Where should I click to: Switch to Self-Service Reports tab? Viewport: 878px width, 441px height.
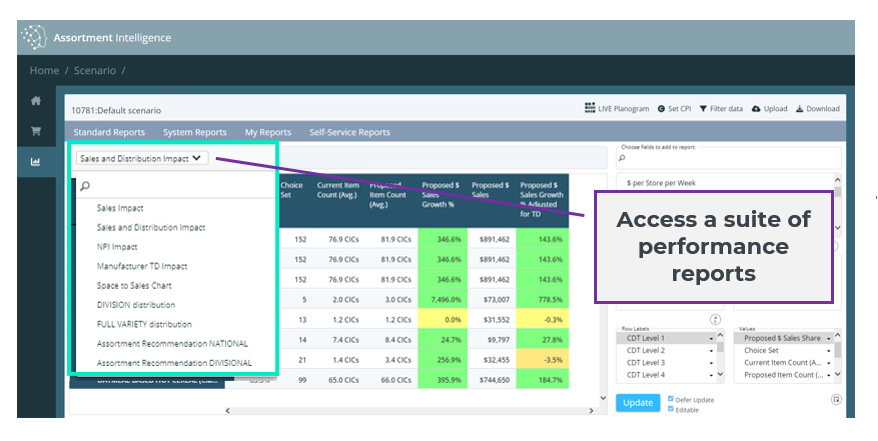tap(350, 132)
